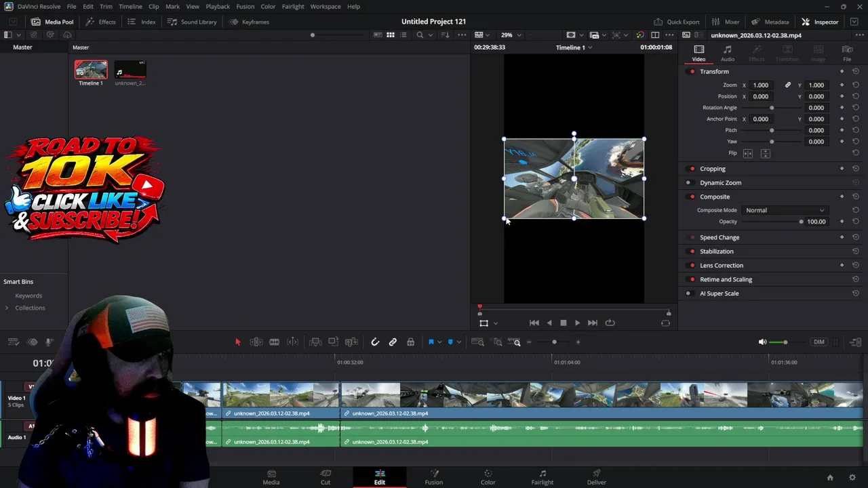This screenshot has width=868, height=488.
Task: Toggle the Inspector panel
Action: click(820, 22)
